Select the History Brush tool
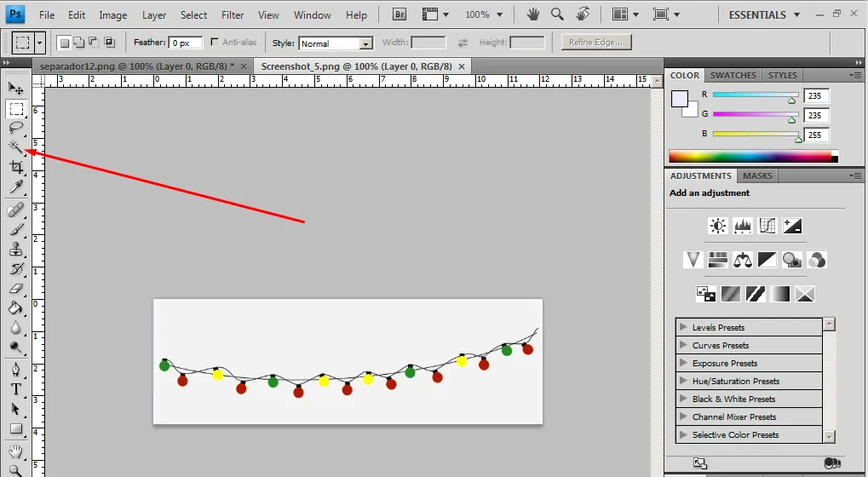Viewport: 868px width, 477px height. click(15, 269)
